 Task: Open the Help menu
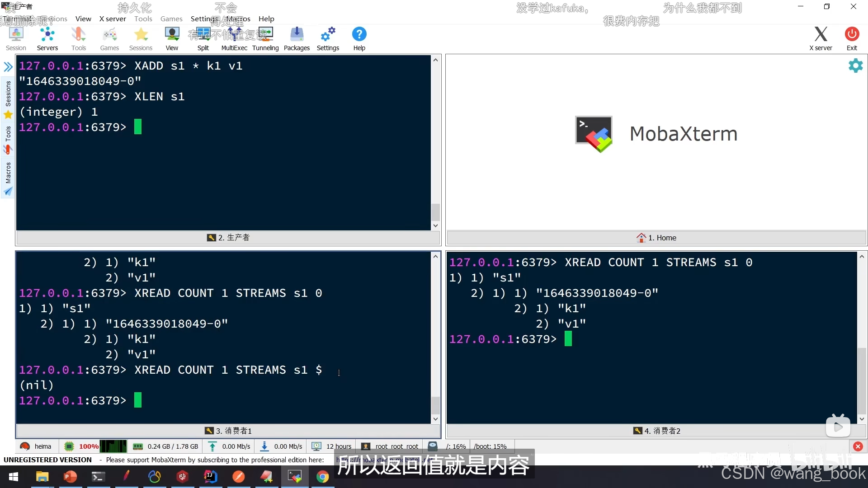[x=266, y=19]
